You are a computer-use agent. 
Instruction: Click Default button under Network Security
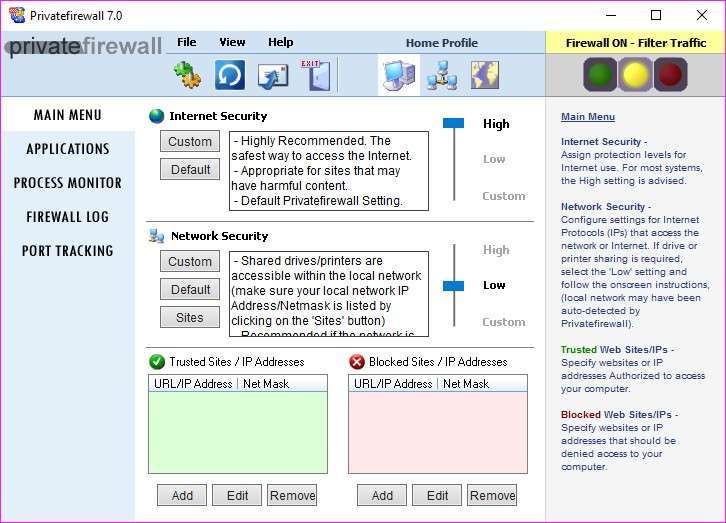pyautogui.click(x=190, y=289)
